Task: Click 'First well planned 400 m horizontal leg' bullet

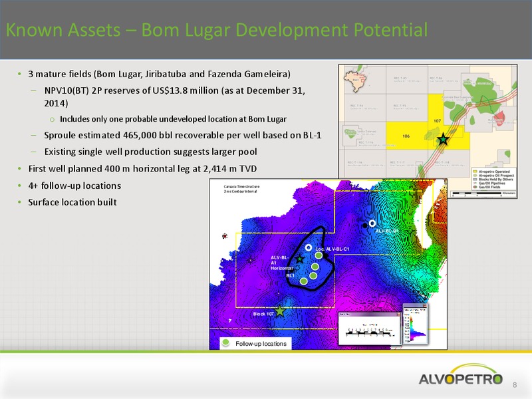Action: 142,169
